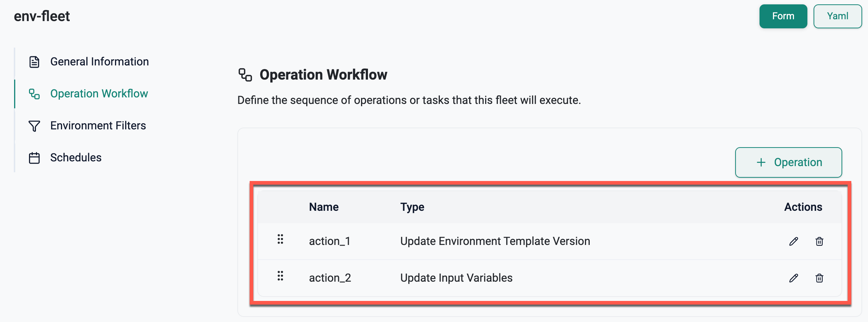
Task: Click the Update Input Variables type cell
Action: coord(456,278)
